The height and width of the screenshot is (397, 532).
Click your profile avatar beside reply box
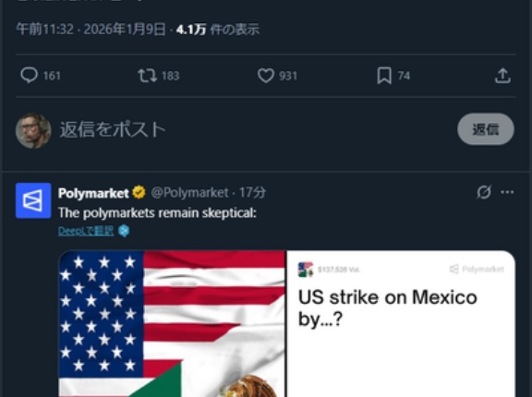[x=33, y=131]
